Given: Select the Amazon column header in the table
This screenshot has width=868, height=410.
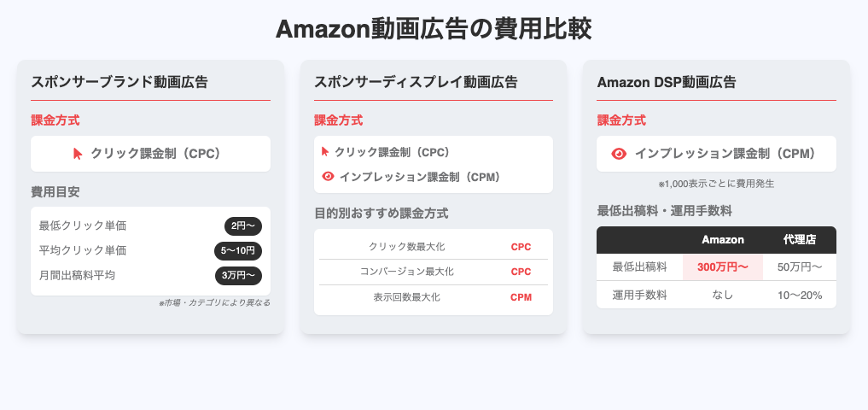Looking at the screenshot, I should 722,240.
